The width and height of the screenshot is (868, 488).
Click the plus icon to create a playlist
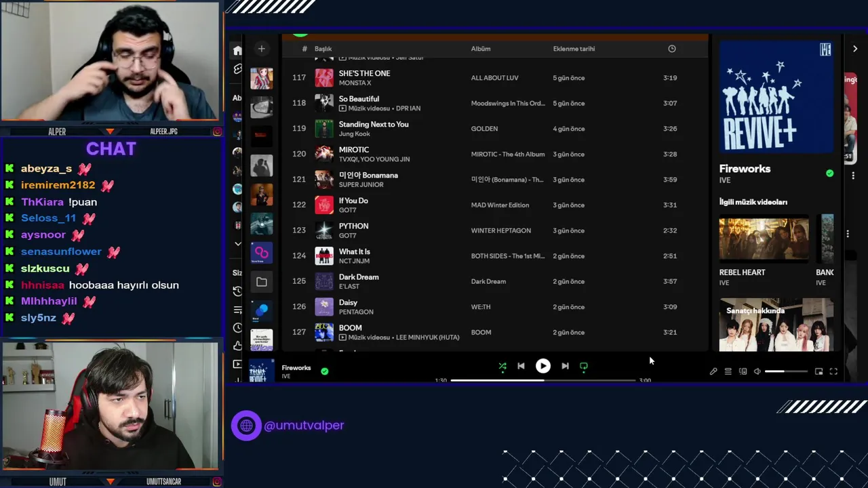(x=261, y=49)
